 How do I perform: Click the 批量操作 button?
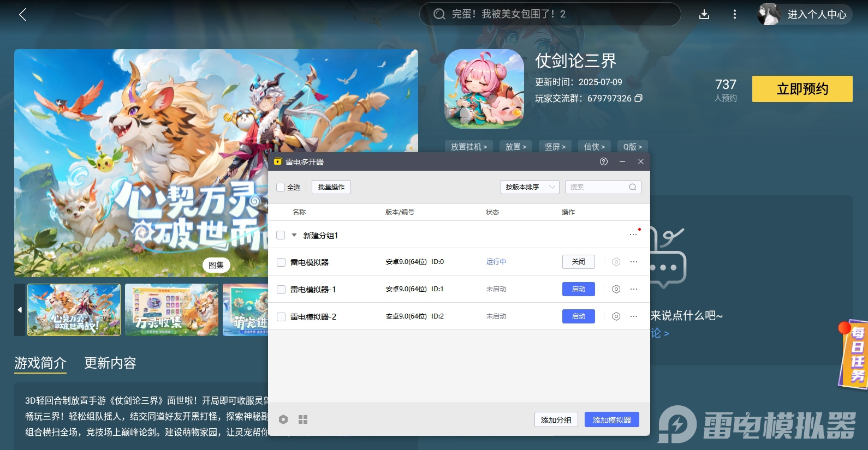coord(331,187)
